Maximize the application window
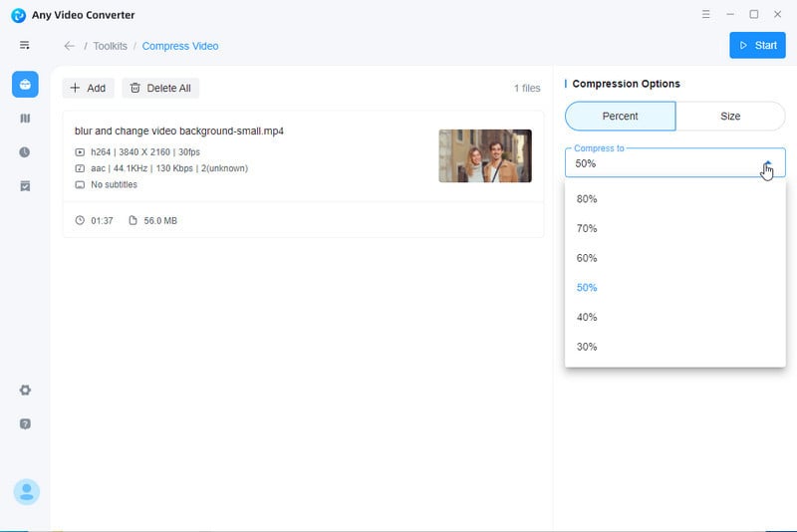Image resolution: width=797 pixels, height=532 pixels. click(754, 14)
